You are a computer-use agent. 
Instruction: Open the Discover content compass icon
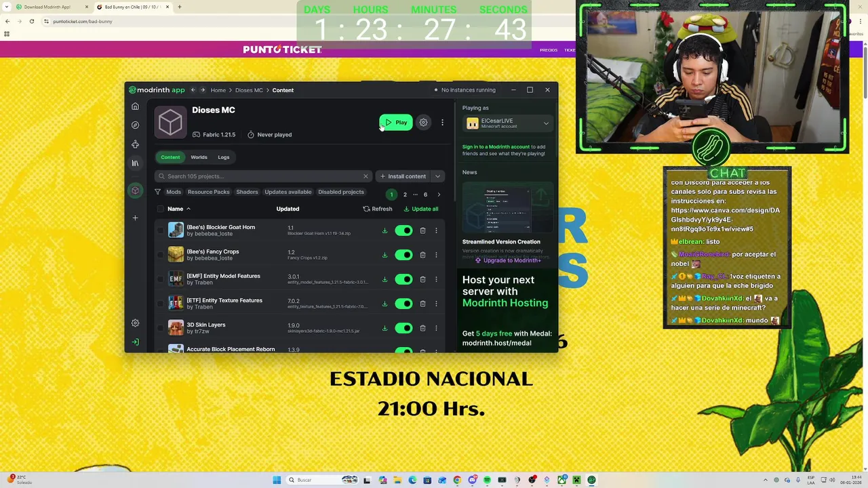pyautogui.click(x=135, y=125)
